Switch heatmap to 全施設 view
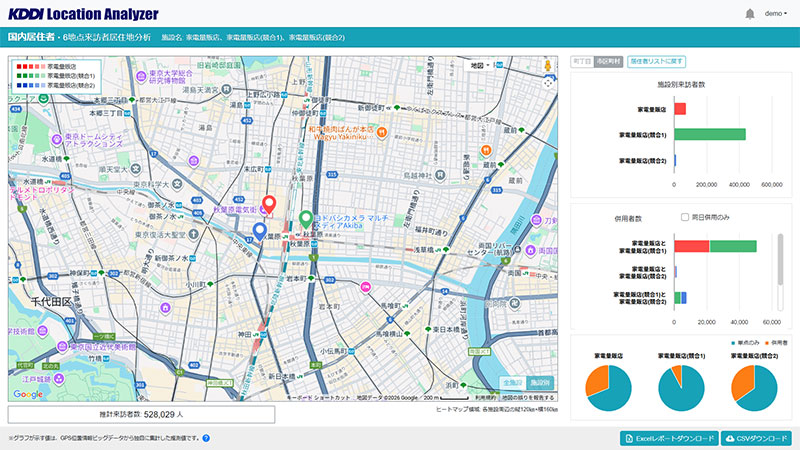 [x=512, y=382]
